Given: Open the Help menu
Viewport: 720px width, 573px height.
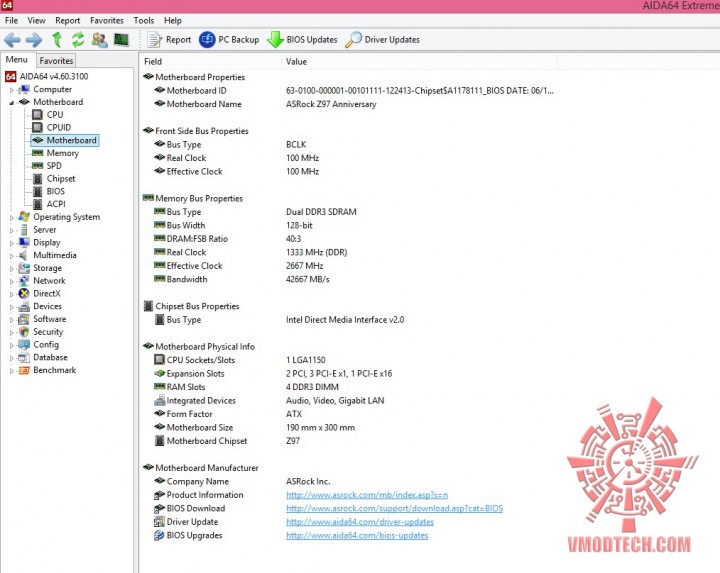Looking at the screenshot, I should tap(173, 21).
